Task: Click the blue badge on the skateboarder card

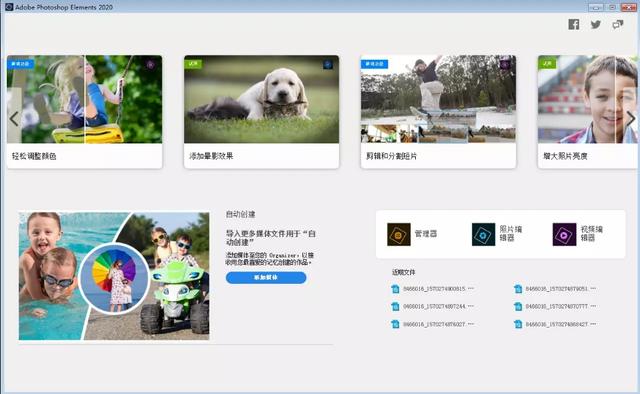Action: [x=374, y=64]
